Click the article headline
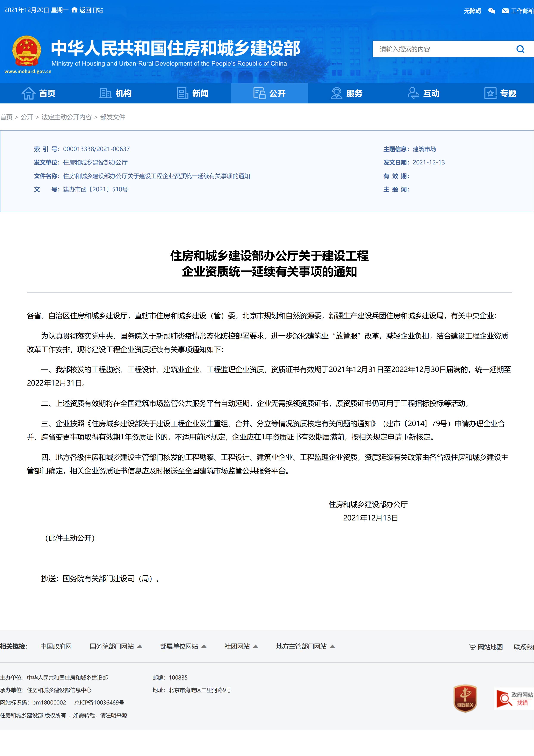The height and width of the screenshot is (756, 534). click(x=269, y=263)
